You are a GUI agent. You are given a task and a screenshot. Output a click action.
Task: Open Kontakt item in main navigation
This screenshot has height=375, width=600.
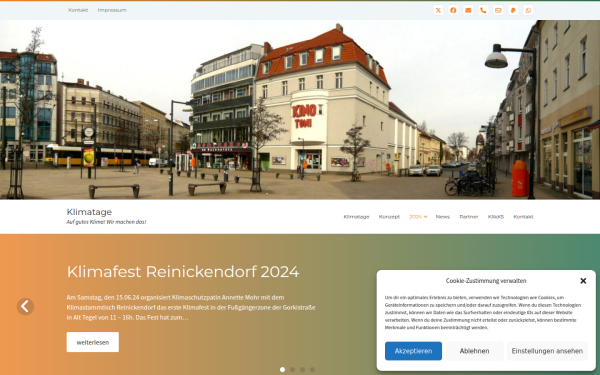523,217
